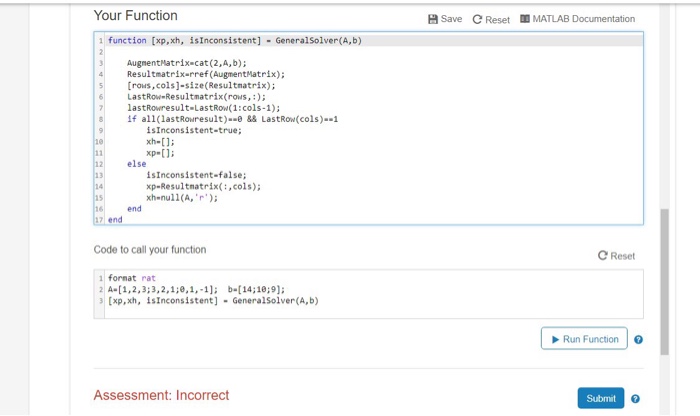Click the line Resultmatrix=rref(AugmentMatrix);
Image resolution: width=700 pixels, height=416 pixels.
click(206, 74)
